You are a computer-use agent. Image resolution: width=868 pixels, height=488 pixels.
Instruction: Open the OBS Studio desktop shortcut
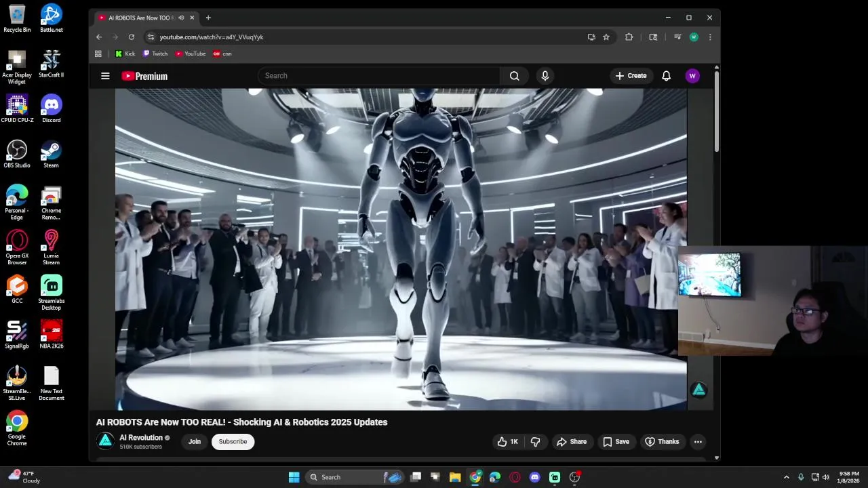pos(17,154)
